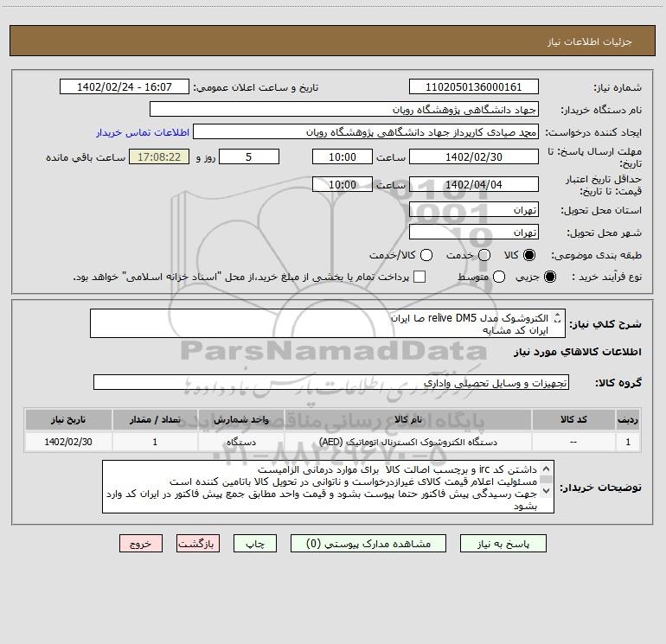Click need date cell 1402/02/30 in table
Image resolution: width=666 pixels, height=644 pixels.
tap(68, 442)
